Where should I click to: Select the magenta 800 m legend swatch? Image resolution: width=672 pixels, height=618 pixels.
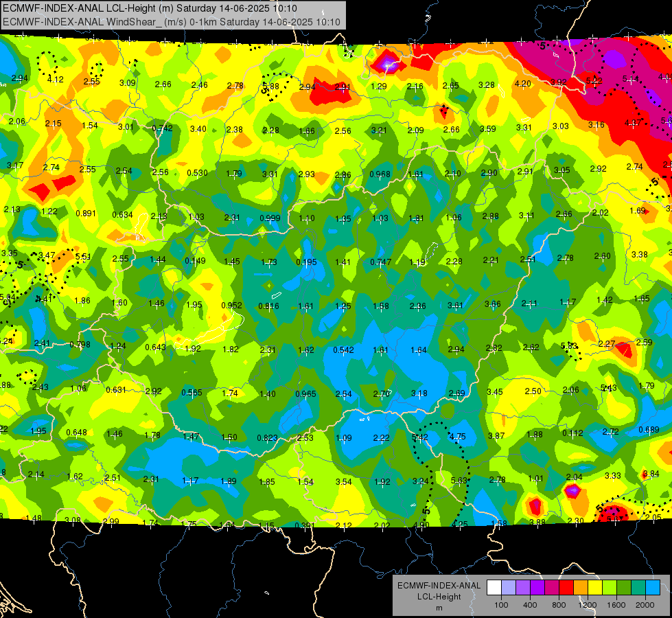click(552, 588)
